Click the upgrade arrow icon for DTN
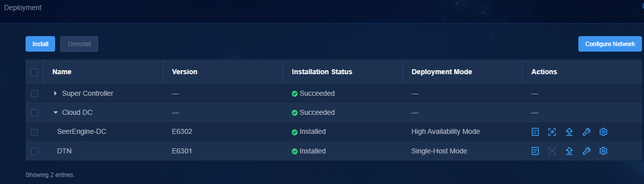This screenshot has height=184, width=644. pos(569,151)
